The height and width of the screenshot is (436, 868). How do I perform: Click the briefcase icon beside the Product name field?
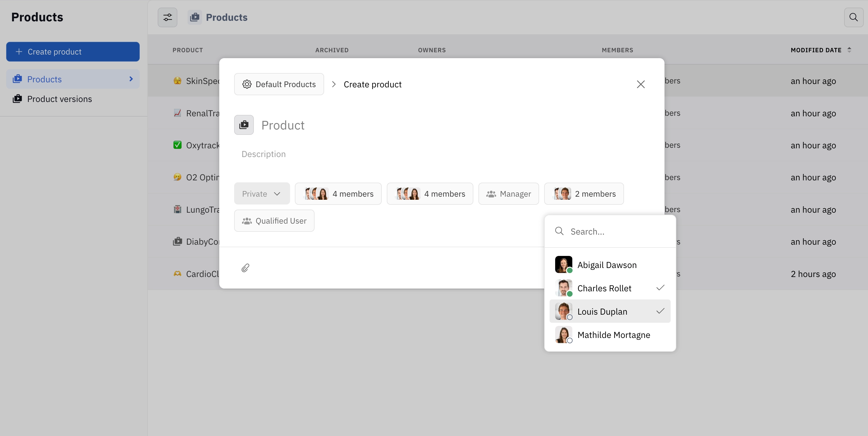[x=244, y=125]
